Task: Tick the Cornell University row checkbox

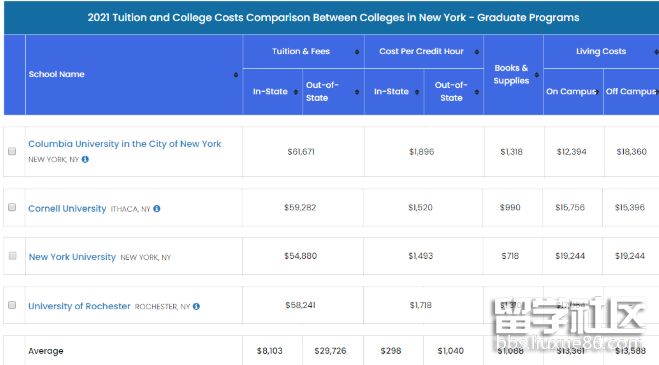Action: tap(12, 207)
